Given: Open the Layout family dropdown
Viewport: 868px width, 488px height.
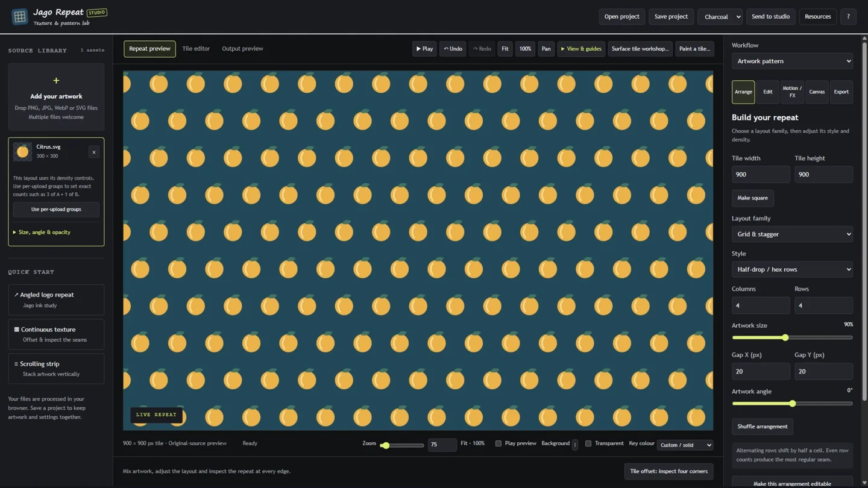Looking at the screenshot, I should 792,234.
